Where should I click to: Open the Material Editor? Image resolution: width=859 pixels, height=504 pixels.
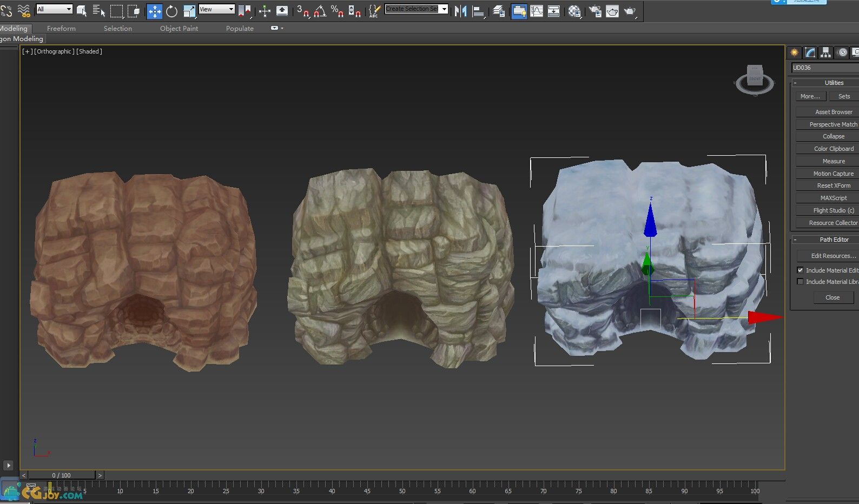(x=574, y=11)
